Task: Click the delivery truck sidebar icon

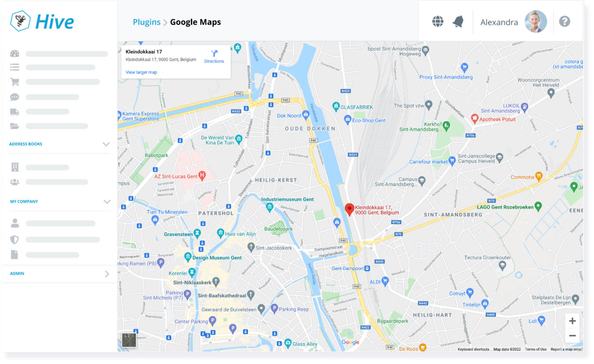Action: pyautogui.click(x=15, y=112)
